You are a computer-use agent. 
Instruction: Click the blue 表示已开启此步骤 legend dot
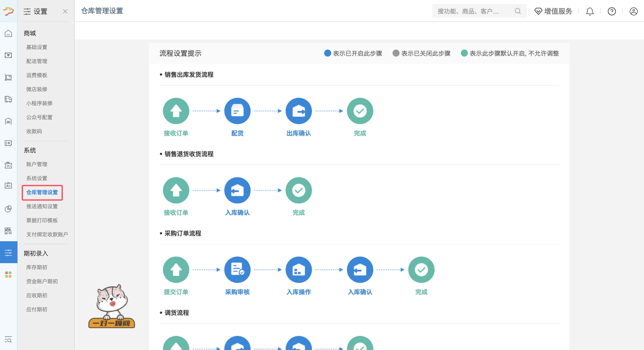click(327, 53)
